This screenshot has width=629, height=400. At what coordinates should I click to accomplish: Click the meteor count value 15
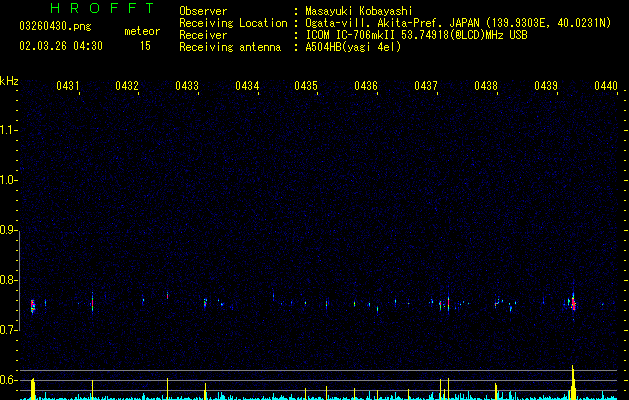[x=145, y=46]
